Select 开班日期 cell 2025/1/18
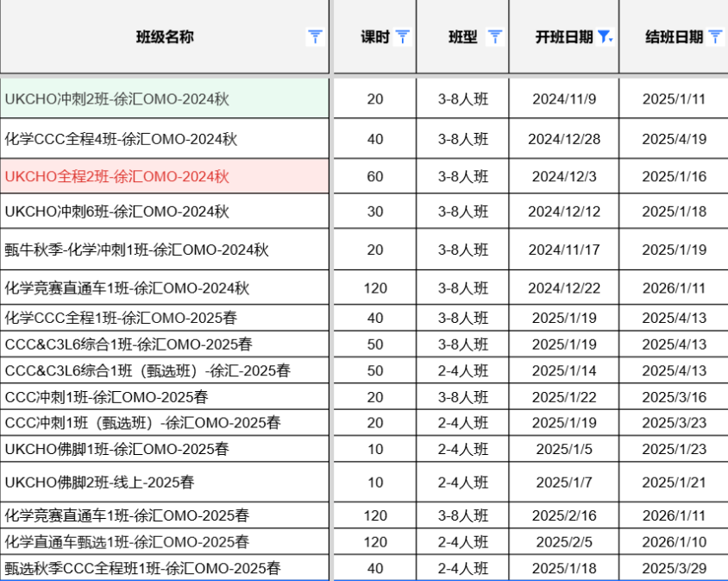728x581 pixels. [x=563, y=567]
